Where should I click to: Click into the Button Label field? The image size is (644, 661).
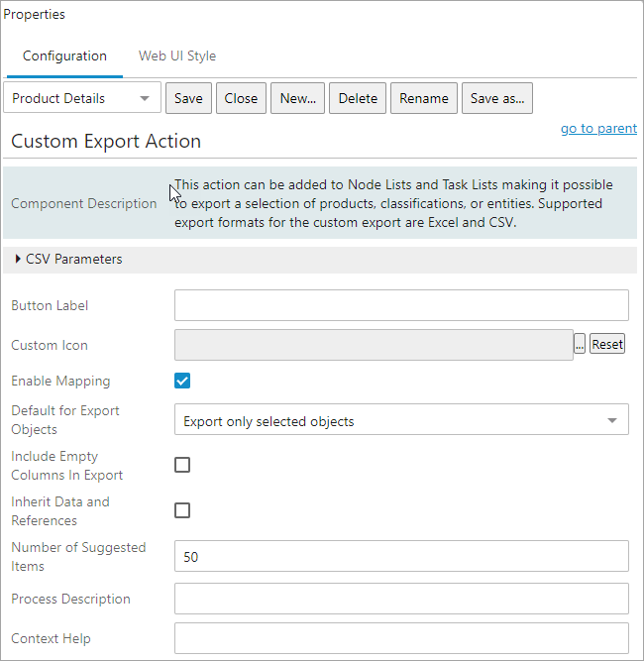tap(401, 305)
